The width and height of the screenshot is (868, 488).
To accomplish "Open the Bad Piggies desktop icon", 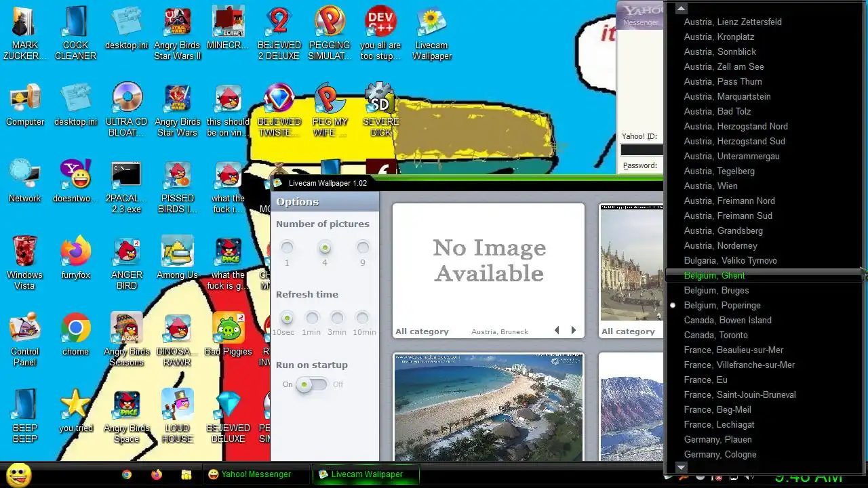I will [228, 335].
